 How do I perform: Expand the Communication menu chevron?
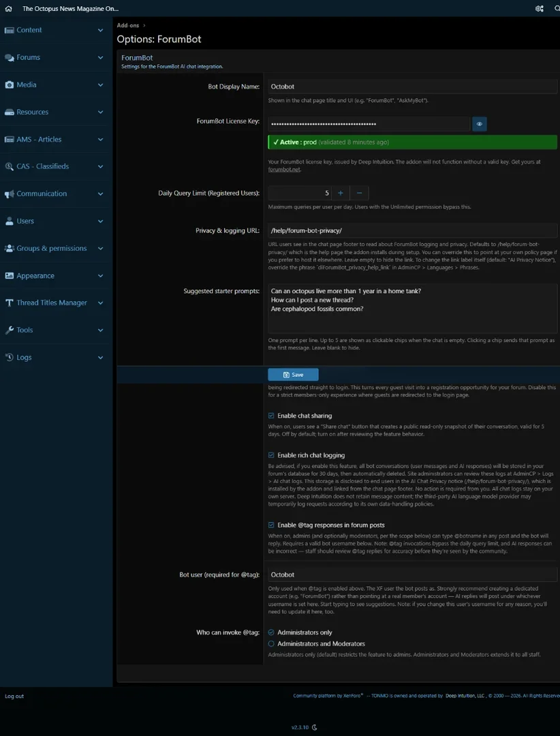pos(100,194)
